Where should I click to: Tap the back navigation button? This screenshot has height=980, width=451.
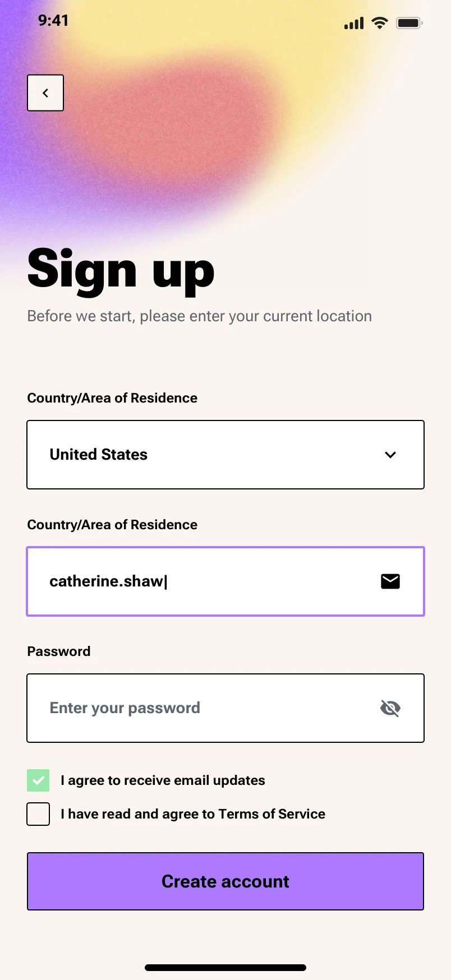point(45,93)
